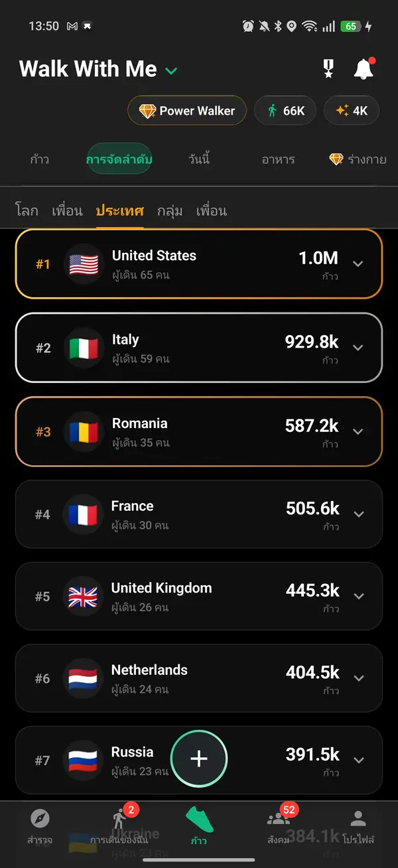398x868 pixels.
Task: Tap the round plus add button
Action: (199, 759)
